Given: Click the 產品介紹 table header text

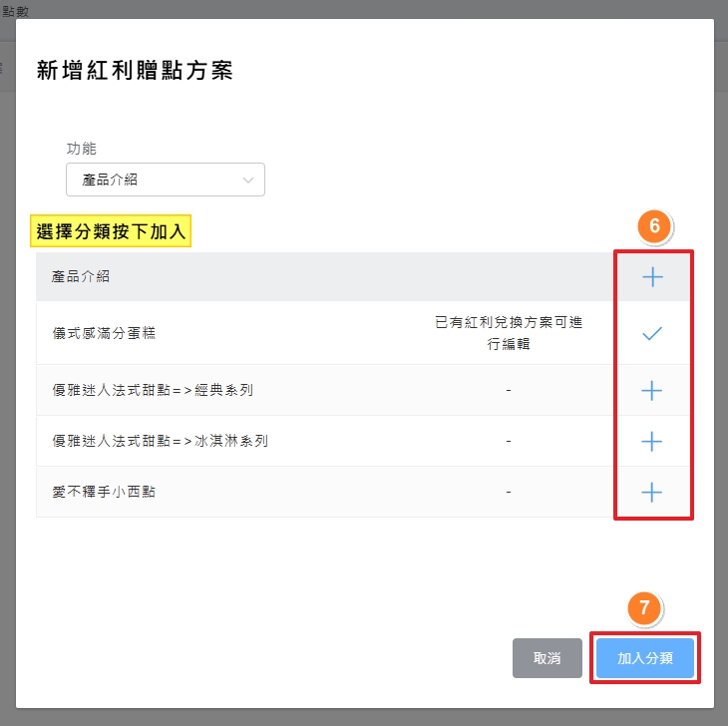Looking at the screenshot, I should (81, 276).
